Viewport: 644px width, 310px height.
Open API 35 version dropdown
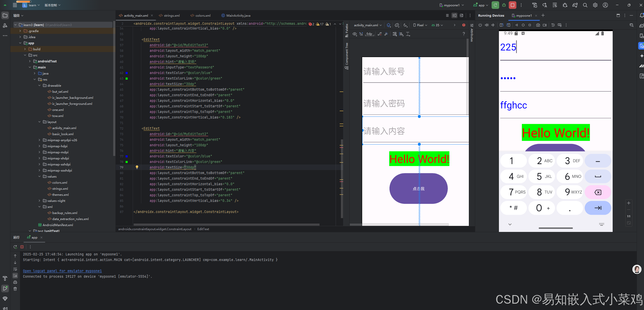(x=437, y=25)
